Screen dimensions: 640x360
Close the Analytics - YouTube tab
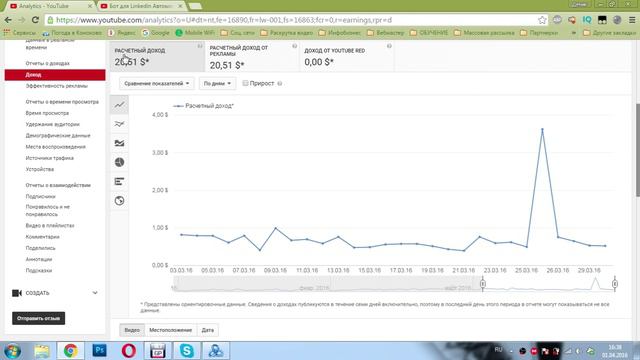[x=90, y=6]
